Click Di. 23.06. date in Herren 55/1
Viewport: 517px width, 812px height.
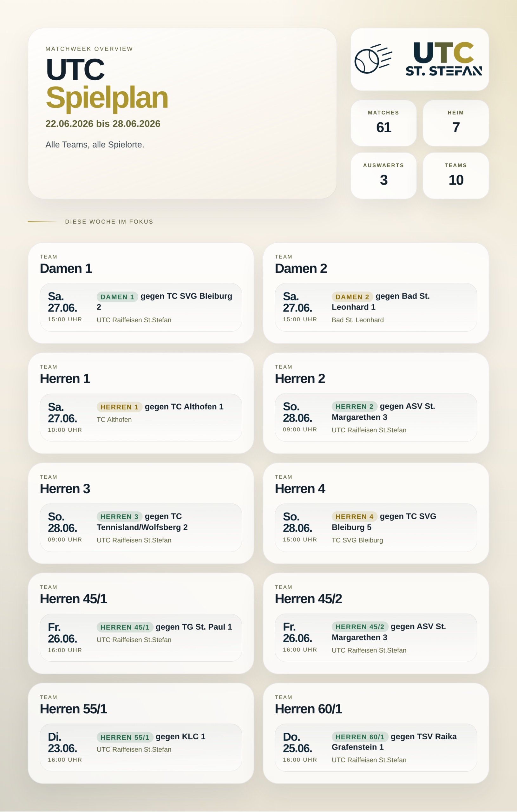pos(62,743)
